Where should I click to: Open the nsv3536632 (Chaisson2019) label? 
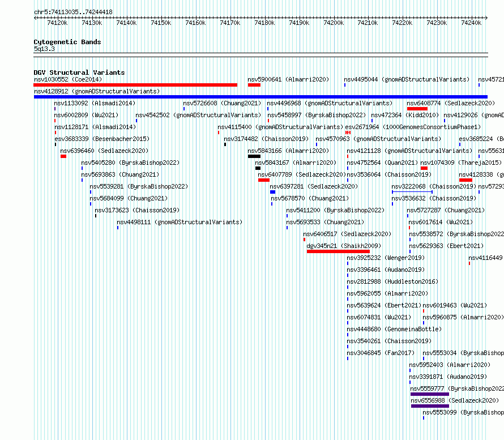434,198
